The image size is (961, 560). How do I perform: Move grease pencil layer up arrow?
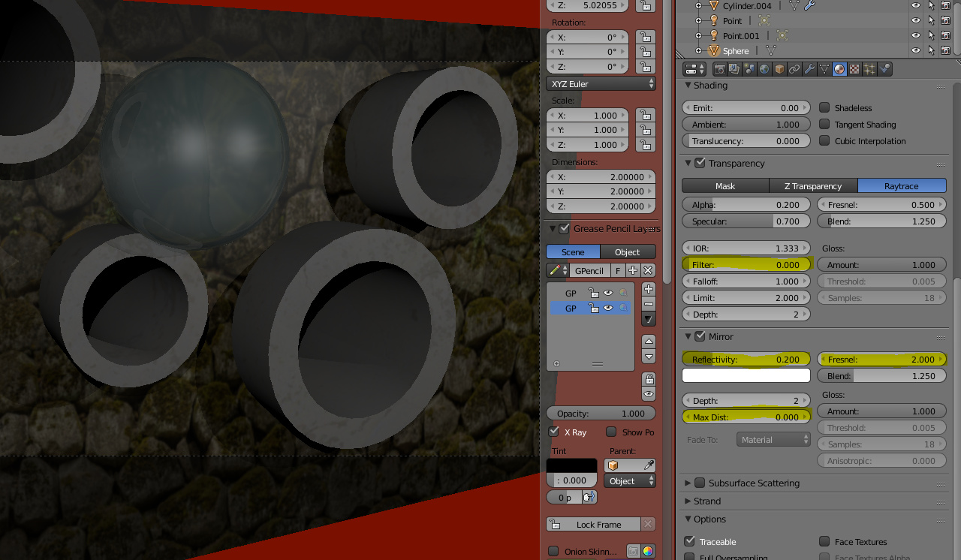(x=649, y=342)
